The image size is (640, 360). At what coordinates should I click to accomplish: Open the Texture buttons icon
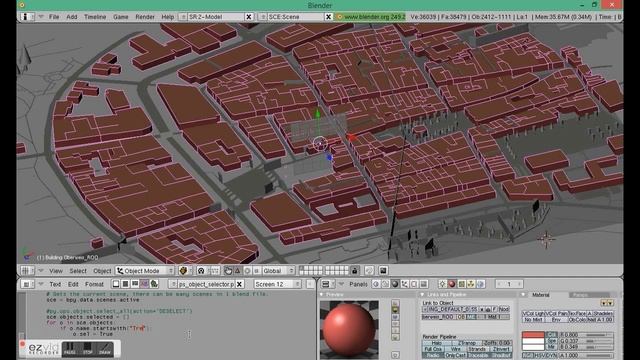coord(462,284)
